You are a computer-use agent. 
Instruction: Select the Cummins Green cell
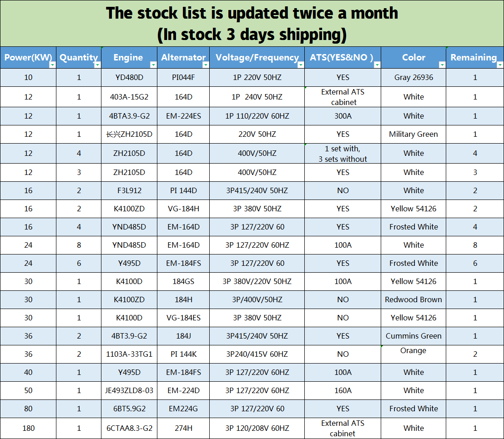[x=413, y=336]
